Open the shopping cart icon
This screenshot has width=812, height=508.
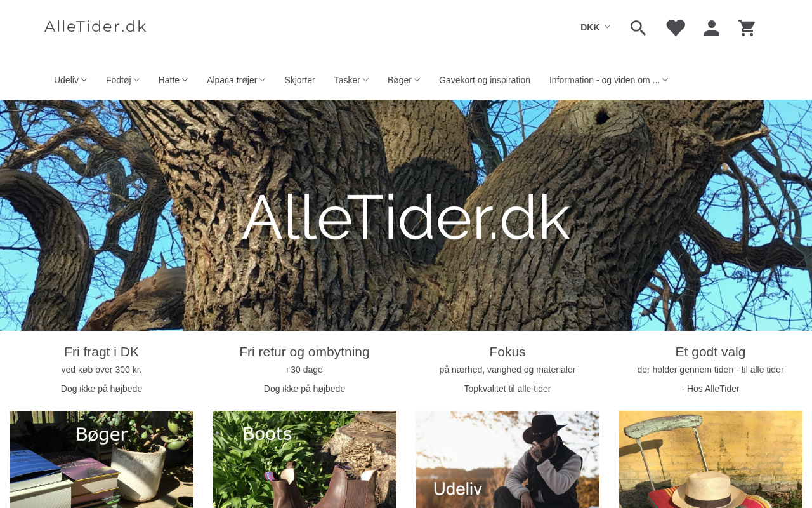[x=747, y=28]
